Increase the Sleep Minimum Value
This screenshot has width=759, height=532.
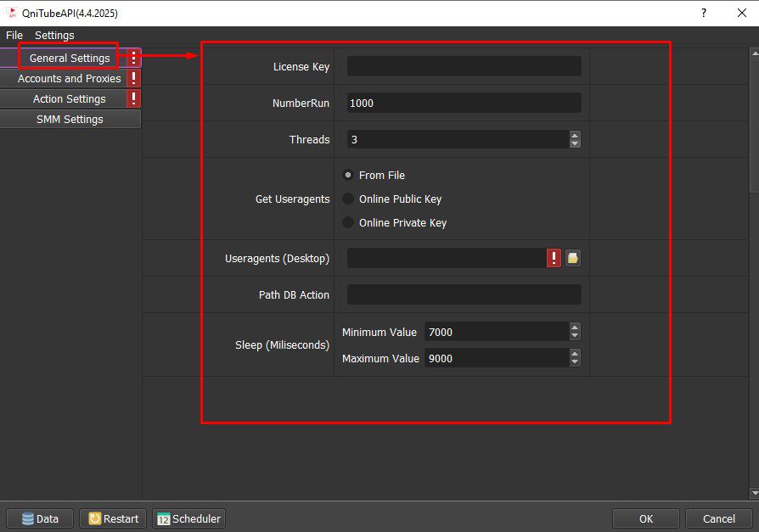coord(575,328)
